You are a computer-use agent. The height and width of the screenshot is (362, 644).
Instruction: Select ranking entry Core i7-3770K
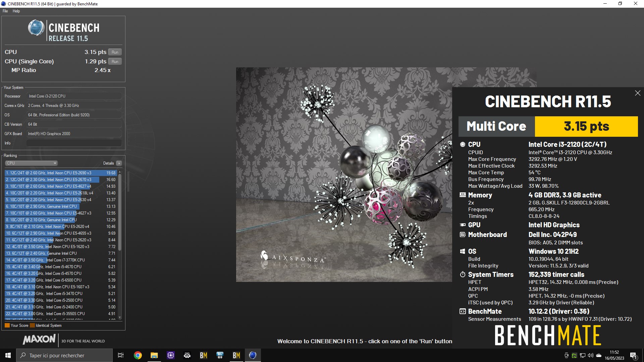tap(60, 260)
